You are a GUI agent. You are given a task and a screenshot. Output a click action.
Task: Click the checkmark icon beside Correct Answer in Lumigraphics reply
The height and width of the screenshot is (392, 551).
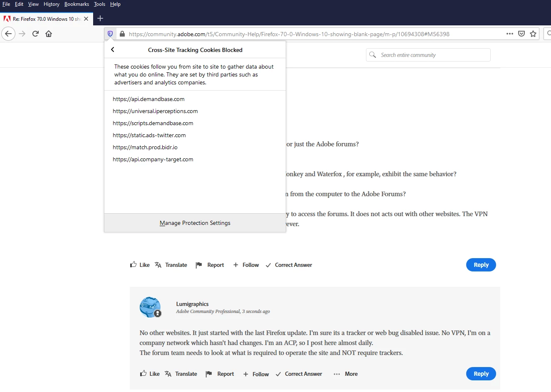point(278,374)
